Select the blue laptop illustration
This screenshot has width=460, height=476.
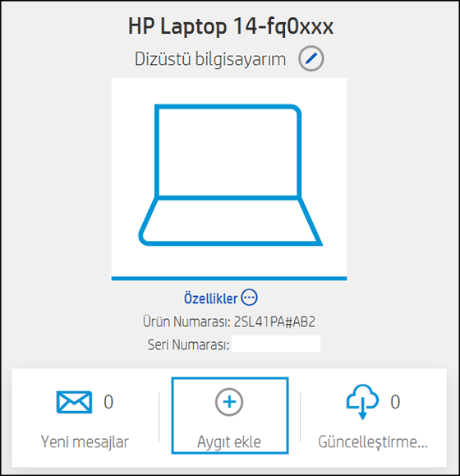230,175
